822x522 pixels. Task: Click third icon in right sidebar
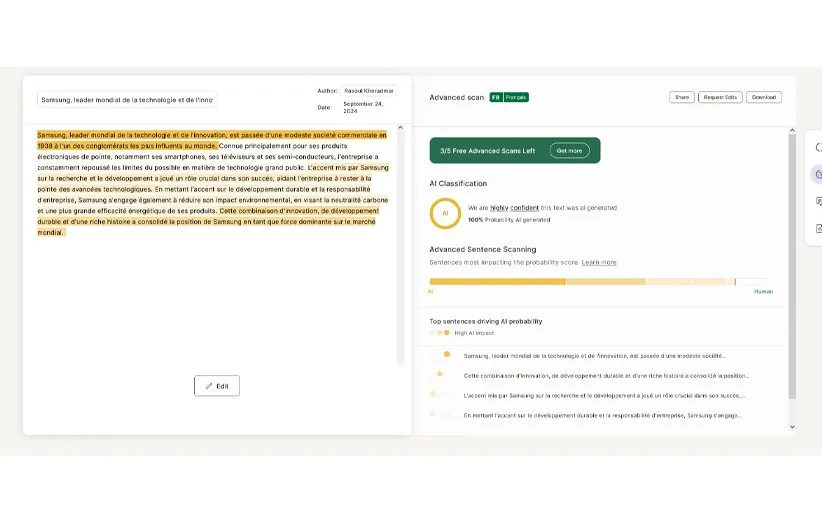(x=817, y=201)
